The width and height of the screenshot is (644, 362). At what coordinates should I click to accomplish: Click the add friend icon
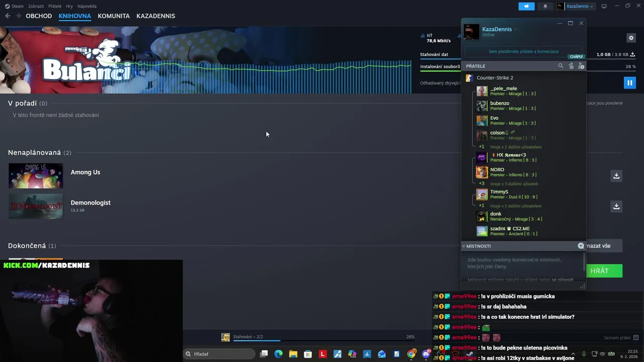coord(581,66)
